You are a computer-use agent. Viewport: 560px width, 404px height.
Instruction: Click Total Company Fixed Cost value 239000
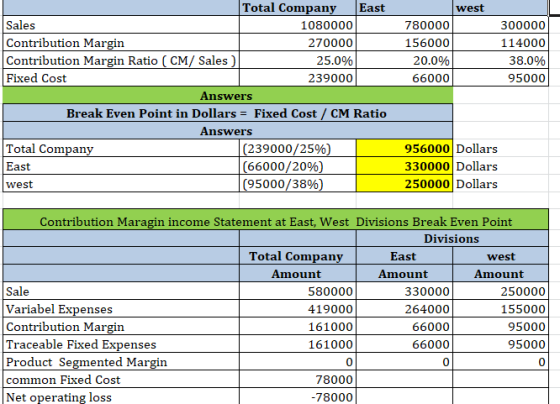pyautogui.click(x=298, y=78)
